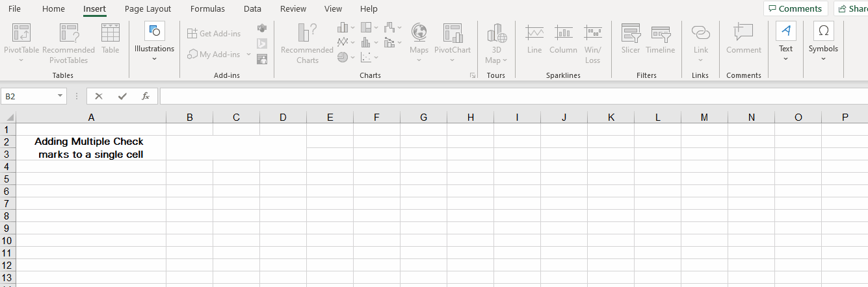Click the PivotChart button
The image size is (868, 287).
pyautogui.click(x=453, y=43)
